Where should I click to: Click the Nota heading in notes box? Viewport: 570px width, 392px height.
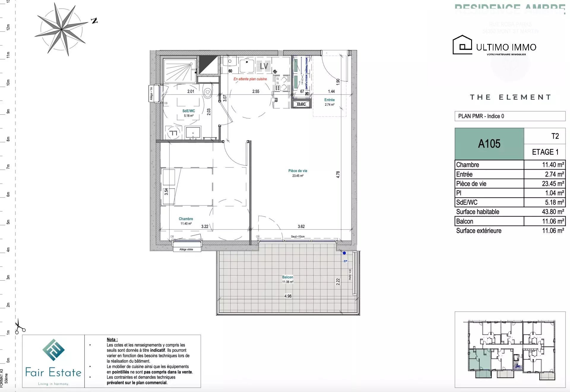tap(112, 339)
